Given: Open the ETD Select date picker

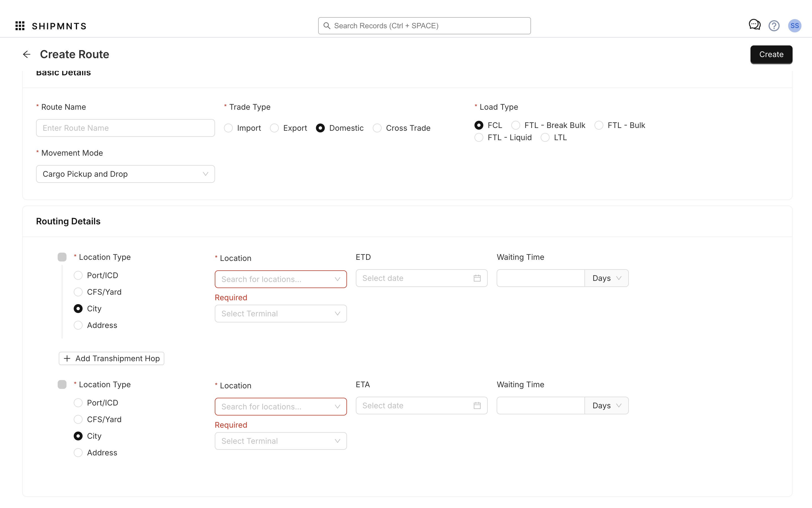Looking at the screenshot, I should [x=422, y=278].
